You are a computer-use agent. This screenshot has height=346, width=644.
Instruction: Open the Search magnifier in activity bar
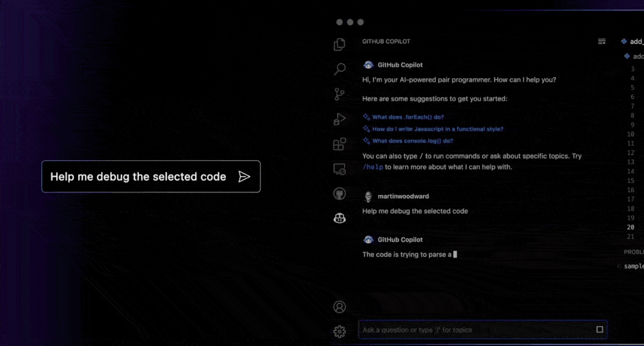(339, 69)
